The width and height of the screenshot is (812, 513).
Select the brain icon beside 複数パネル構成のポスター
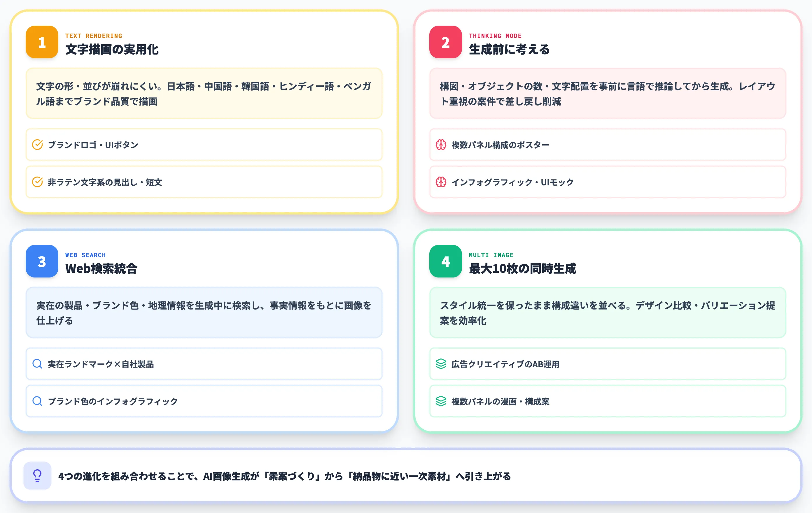click(441, 145)
